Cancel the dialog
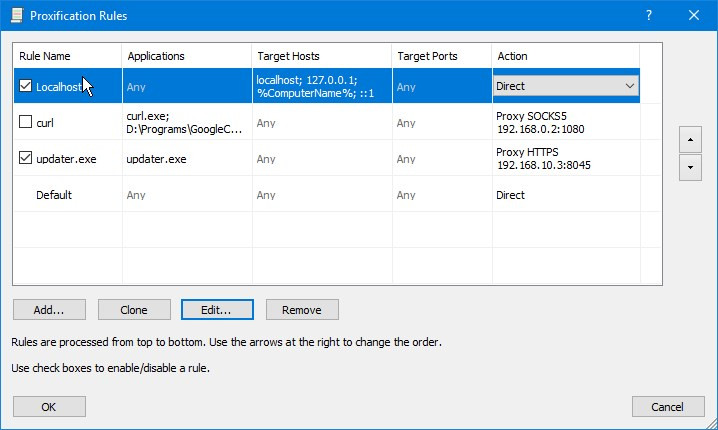718x430 pixels. (668, 407)
